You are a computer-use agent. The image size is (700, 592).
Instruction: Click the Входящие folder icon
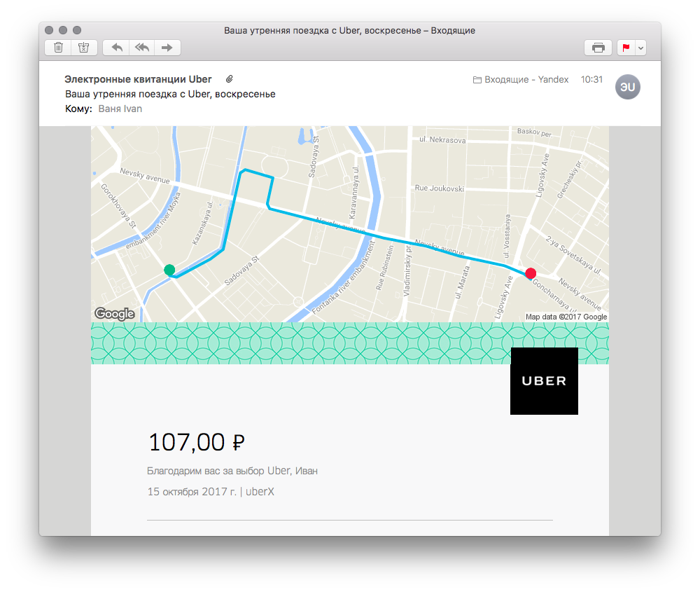pyautogui.click(x=477, y=80)
